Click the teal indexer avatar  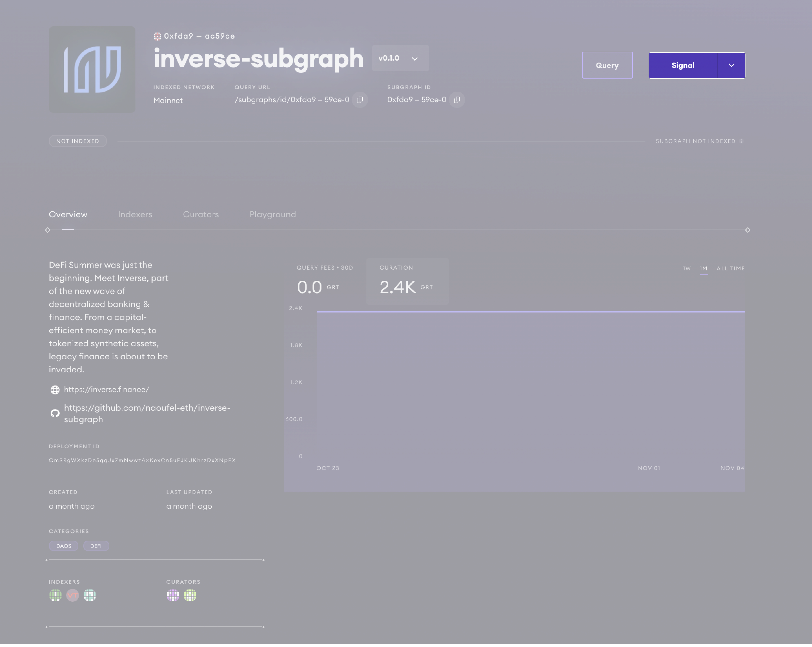pos(90,595)
